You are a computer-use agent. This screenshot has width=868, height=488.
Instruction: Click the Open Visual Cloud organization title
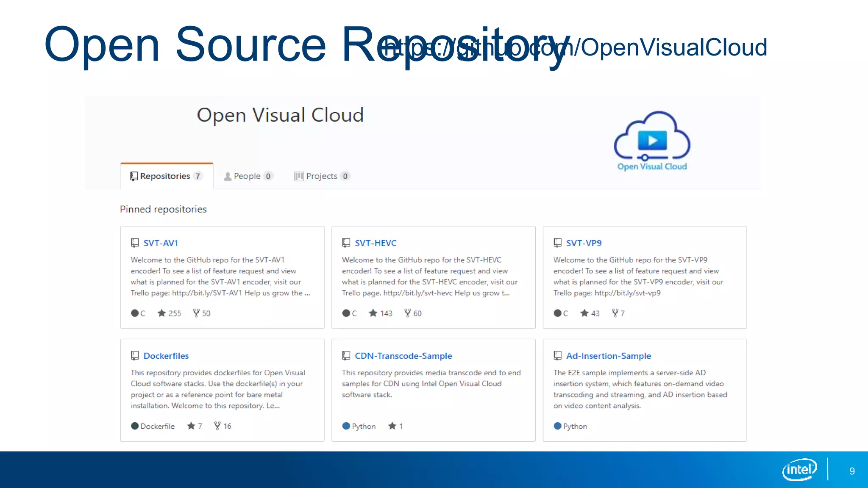pyautogui.click(x=280, y=115)
